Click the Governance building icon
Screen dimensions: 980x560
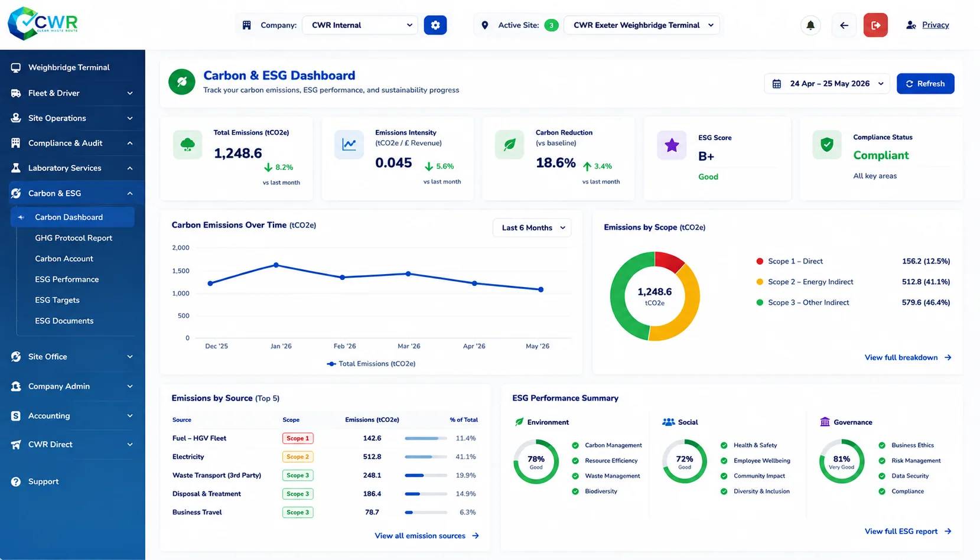point(825,422)
